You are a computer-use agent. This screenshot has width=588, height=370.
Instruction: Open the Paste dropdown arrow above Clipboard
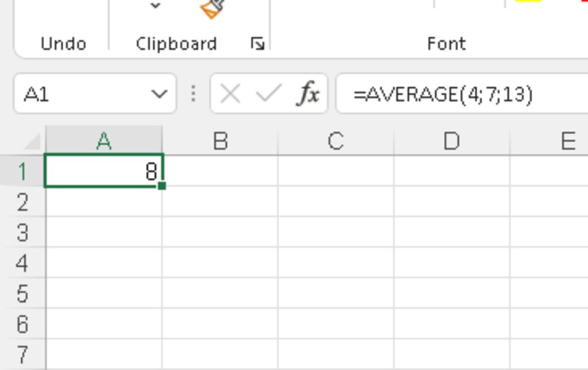tap(155, 6)
